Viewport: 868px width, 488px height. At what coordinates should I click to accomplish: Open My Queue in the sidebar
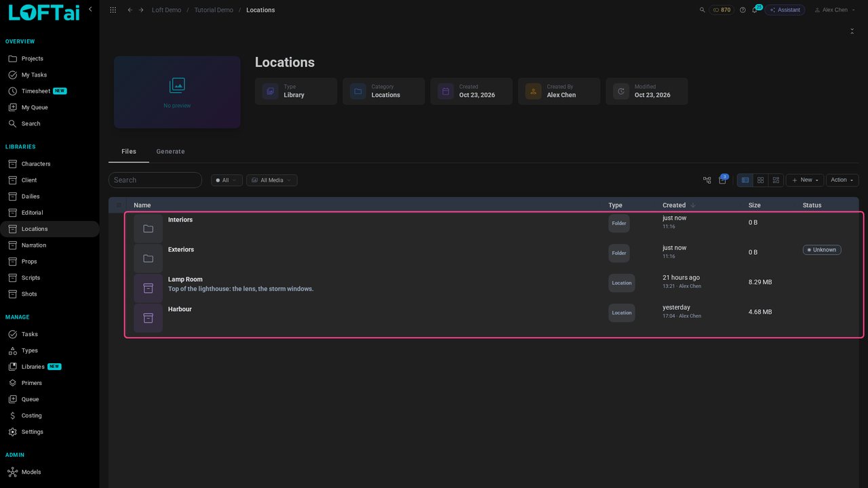(50, 108)
